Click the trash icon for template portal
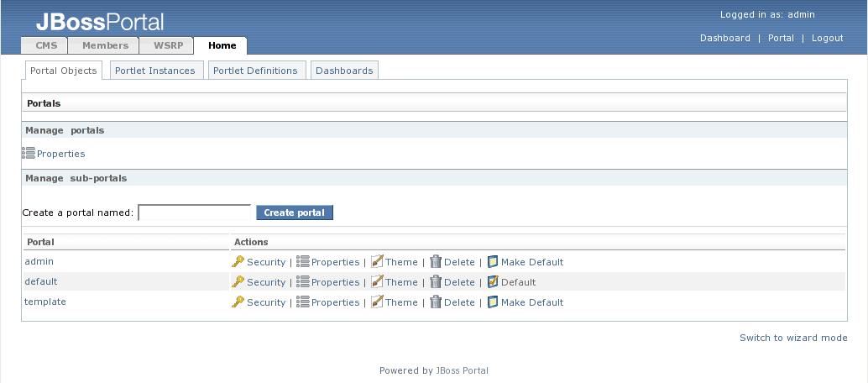Viewport: 868px width, 383px height. pos(436,302)
